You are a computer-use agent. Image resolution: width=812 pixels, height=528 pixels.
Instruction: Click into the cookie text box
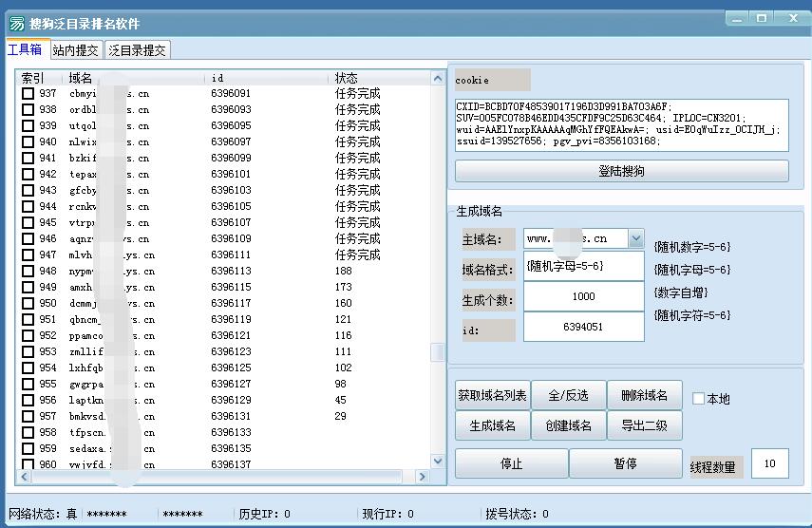[x=621, y=125]
